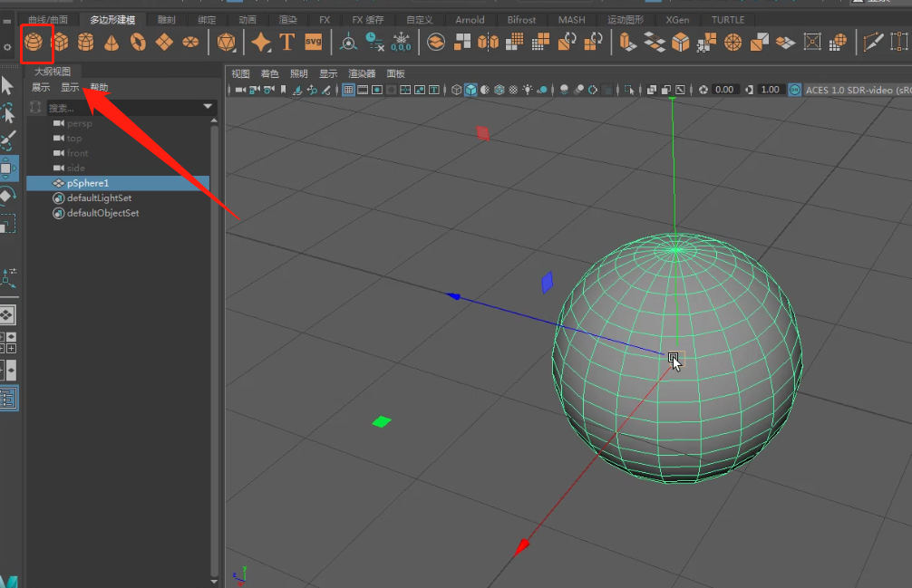The width and height of the screenshot is (912, 588).
Task: Select pSphere1 in the Outliner
Action: 118,183
